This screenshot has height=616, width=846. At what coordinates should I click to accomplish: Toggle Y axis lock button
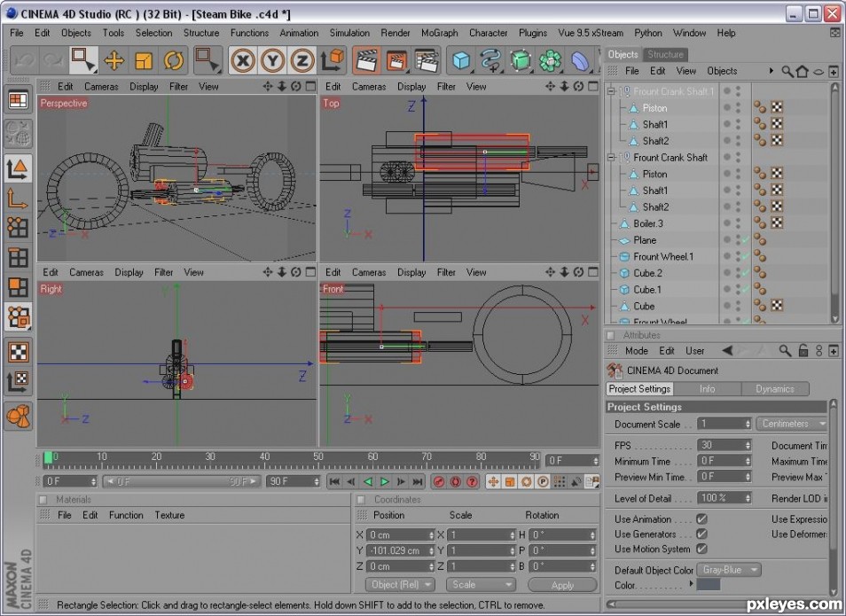[x=272, y=60]
